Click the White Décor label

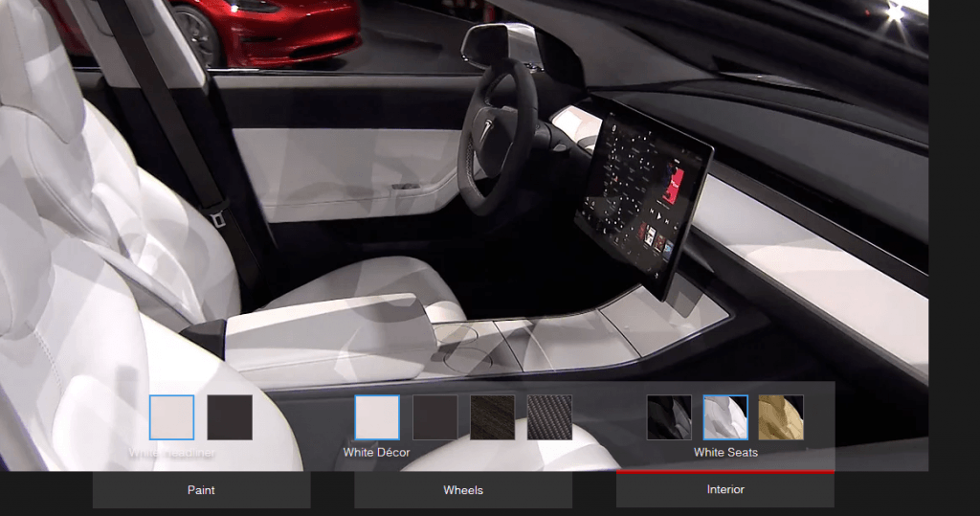[x=376, y=452]
